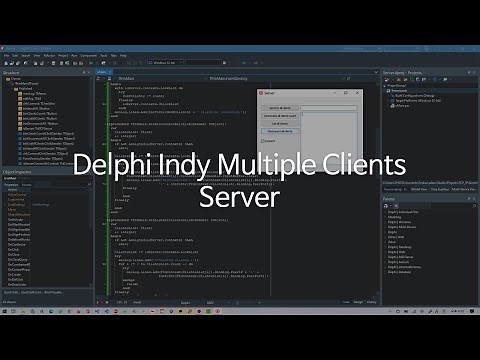The width and height of the screenshot is (480, 360).
Task: Click the Server window application icon
Action: (261, 93)
